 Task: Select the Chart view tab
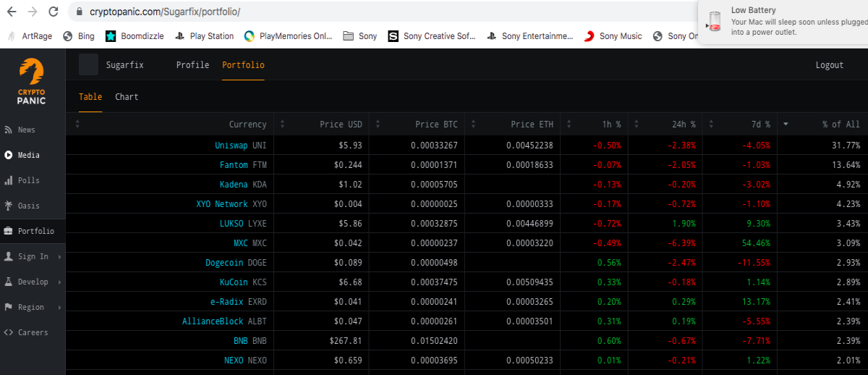pyautogui.click(x=127, y=97)
